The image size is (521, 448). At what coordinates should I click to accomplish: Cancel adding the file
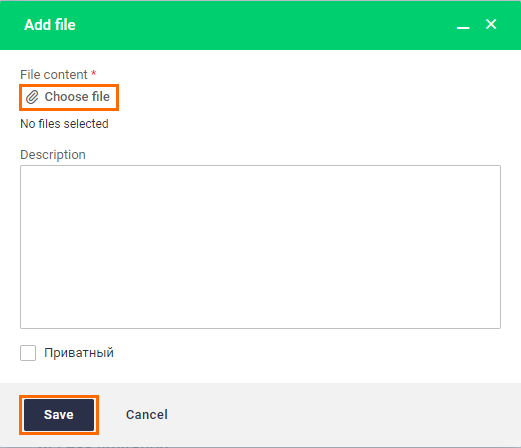point(147,415)
